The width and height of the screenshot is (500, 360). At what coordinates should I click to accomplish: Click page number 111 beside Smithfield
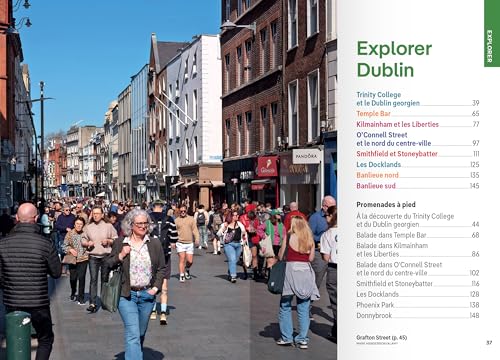click(x=476, y=154)
